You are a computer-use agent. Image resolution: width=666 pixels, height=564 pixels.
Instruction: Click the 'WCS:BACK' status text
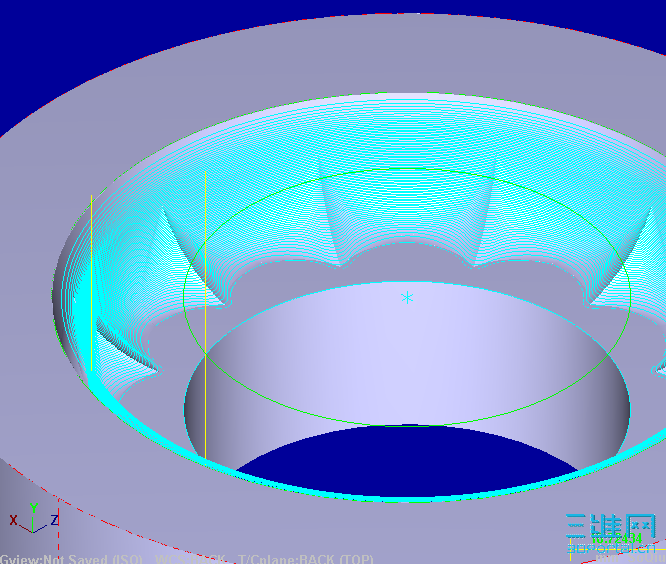(x=190, y=559)
